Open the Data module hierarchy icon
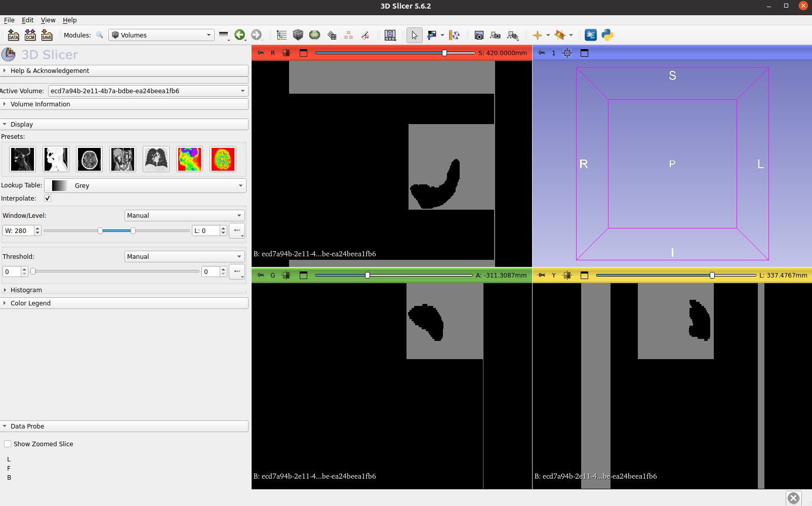Viewport: 812px width, 506px height. point(281,35)
